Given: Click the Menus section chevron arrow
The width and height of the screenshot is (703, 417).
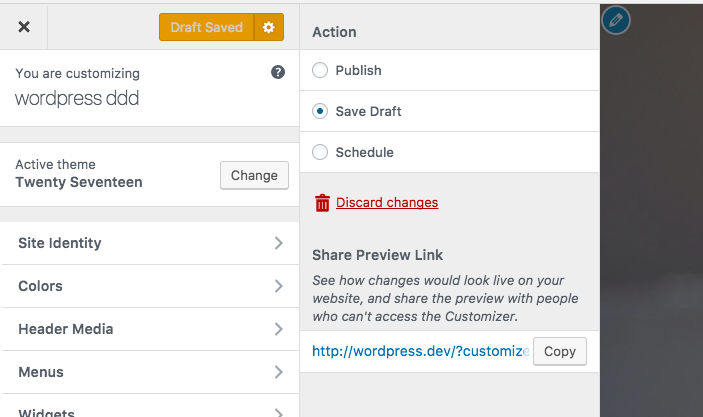Looking at the screenshot, I should click(x=279, y=372).
